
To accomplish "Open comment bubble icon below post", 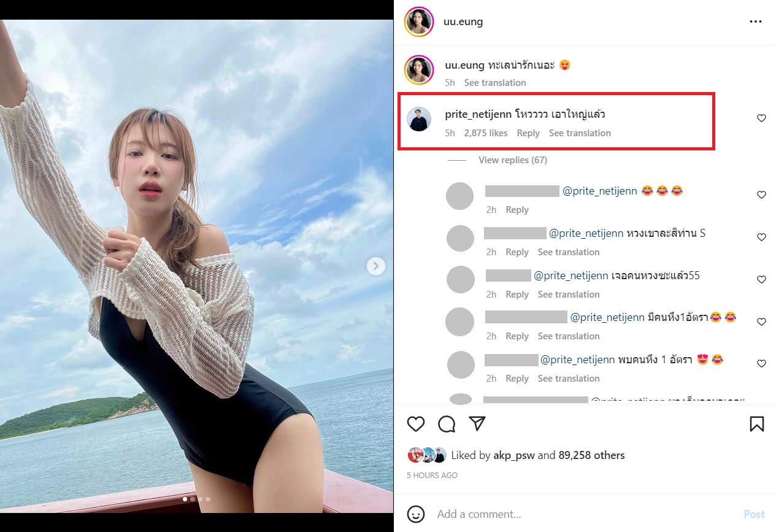I will click(447, 424).
